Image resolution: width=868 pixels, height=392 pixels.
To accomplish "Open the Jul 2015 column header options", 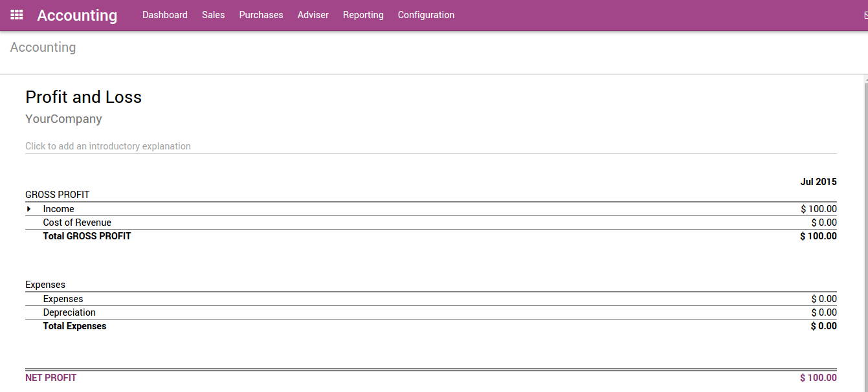I will (818, 182).
